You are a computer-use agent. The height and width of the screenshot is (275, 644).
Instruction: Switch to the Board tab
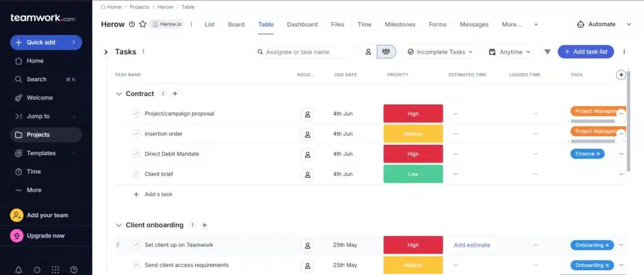[236, 25]
